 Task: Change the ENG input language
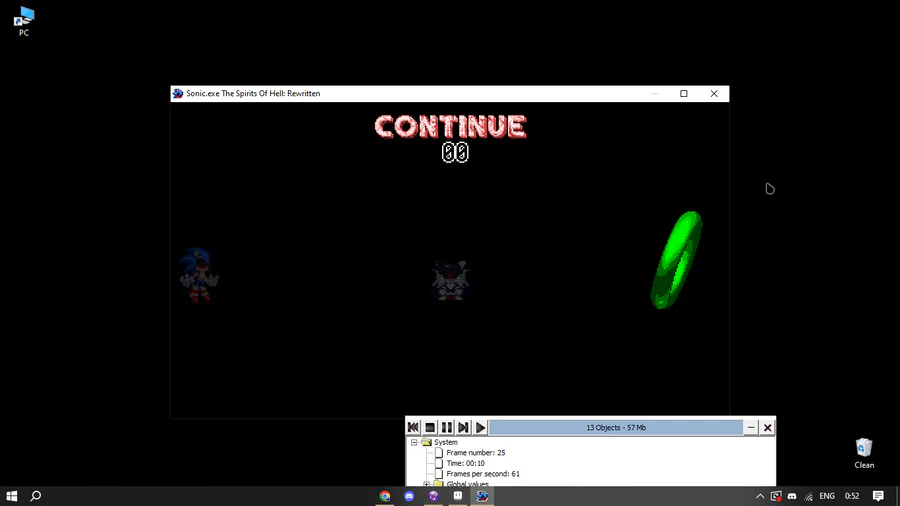coord(827,496)
